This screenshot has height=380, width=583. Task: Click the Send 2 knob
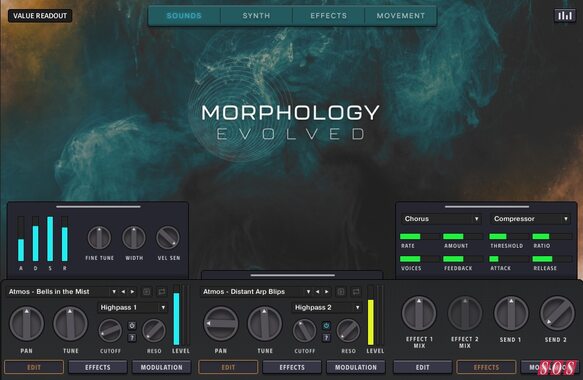(x=557, y=313)
